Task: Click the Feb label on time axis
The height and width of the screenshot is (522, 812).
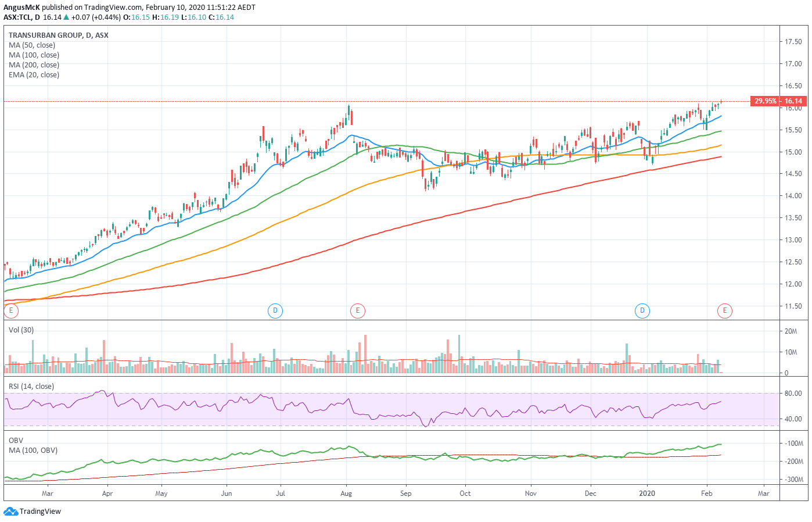Action: pos(707,494)
